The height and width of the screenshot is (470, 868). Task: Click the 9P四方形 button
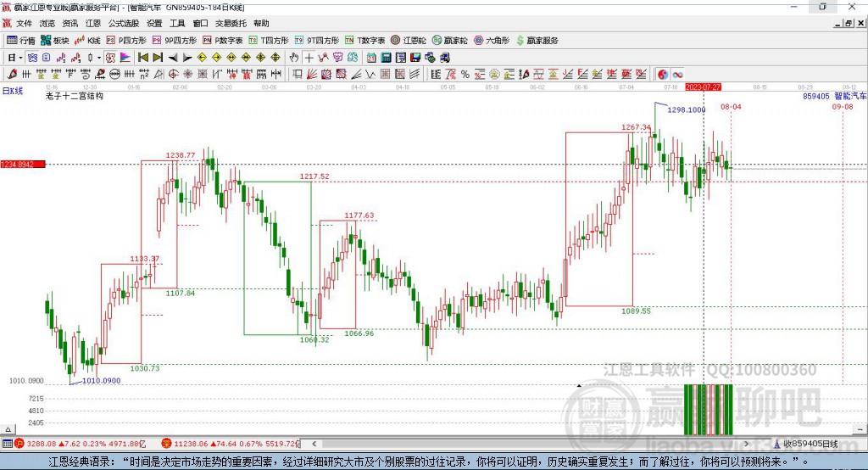(x=175, y=41)
